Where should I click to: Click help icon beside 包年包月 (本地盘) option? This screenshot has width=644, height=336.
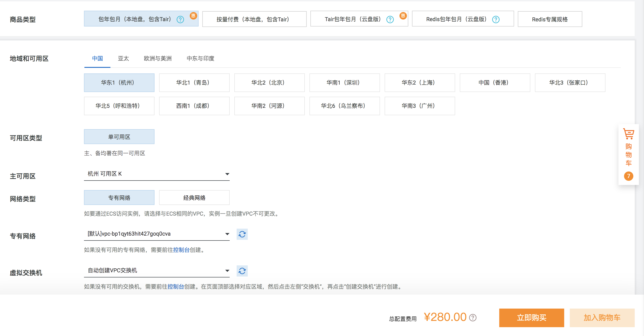click(x=180, y=19)
